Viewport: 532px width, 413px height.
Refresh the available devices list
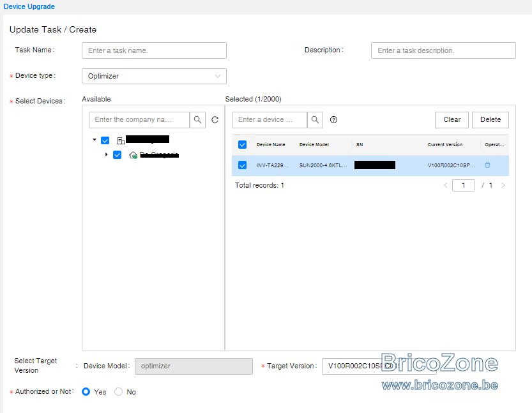pos(215,120)
